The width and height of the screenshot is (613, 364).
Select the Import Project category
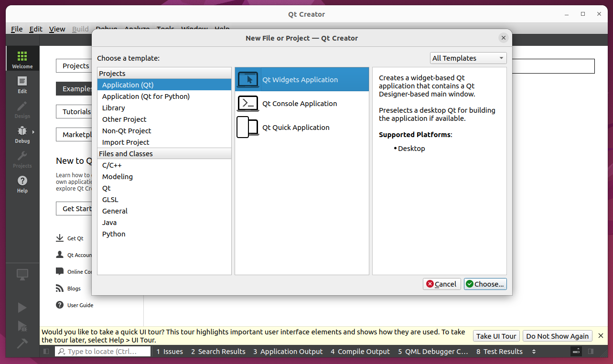pyautogui.click(x=164, y=142)
